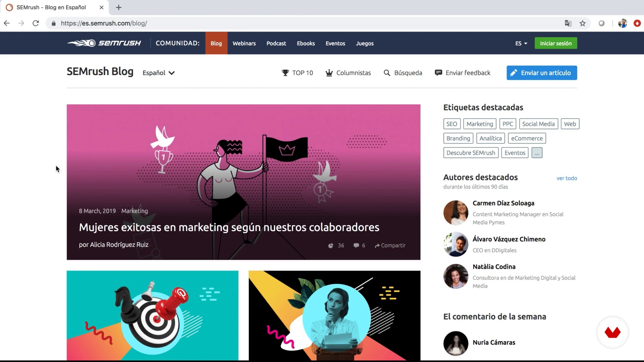The image size is (644, 362).
Task: Click Nuria Cámaras' avatar photo
Action: [x=455, y=343]
